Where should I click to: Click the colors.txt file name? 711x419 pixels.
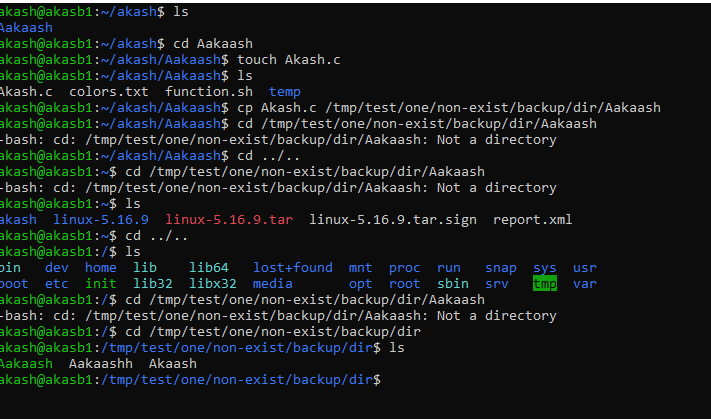coord(109,91)
